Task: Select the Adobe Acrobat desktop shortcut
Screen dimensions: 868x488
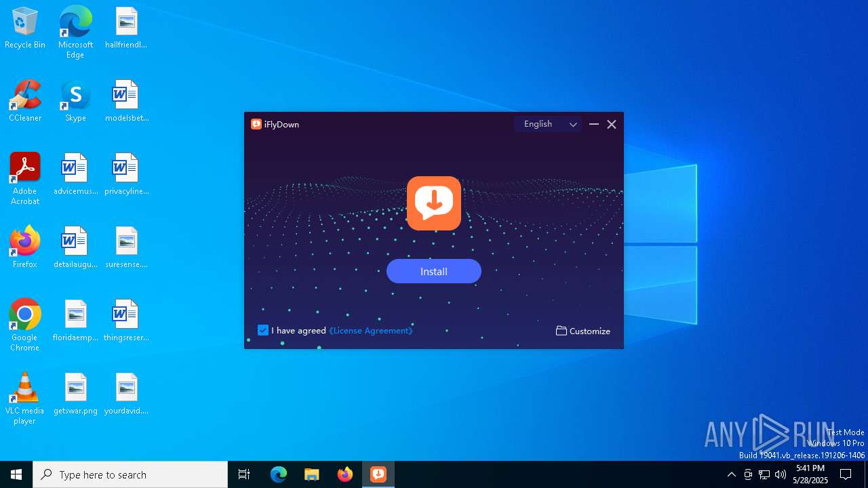Action: coord(25,179)
